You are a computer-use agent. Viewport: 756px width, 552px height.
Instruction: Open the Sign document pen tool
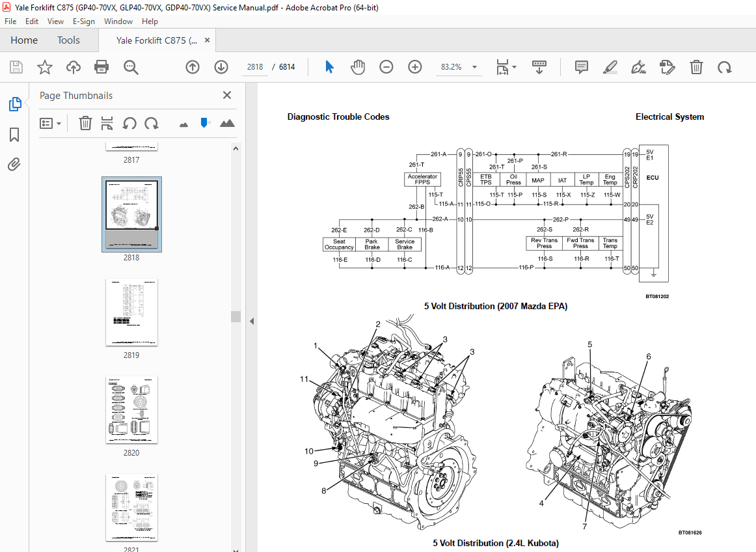[x=638, y=67]
